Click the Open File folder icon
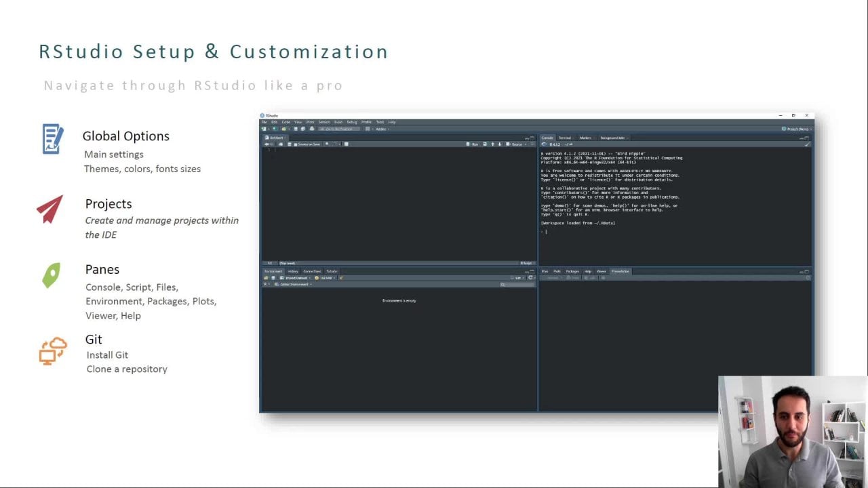Image resolution: width=868 pixels, height=488 pixels. pos(283,129)
